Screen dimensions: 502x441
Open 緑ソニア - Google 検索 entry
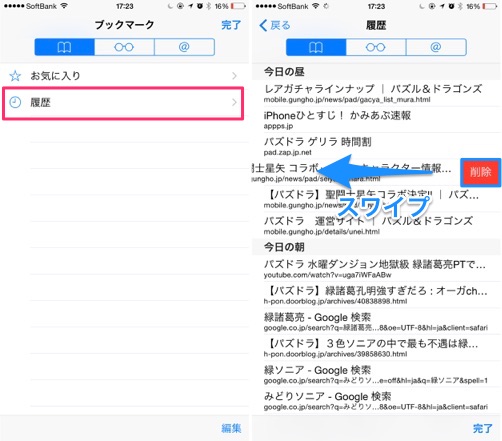pyautogui.click(x=377, y=374)
